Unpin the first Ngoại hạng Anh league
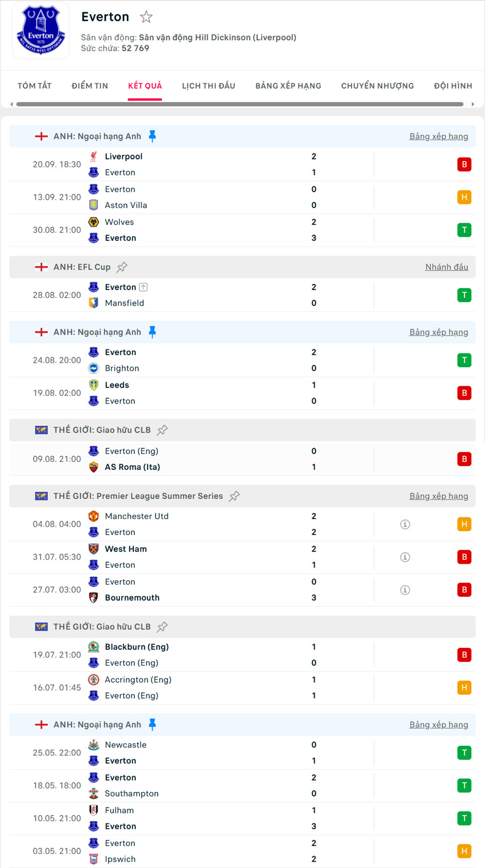The height and width of the screenshot is (868, 485). [152, 136]
